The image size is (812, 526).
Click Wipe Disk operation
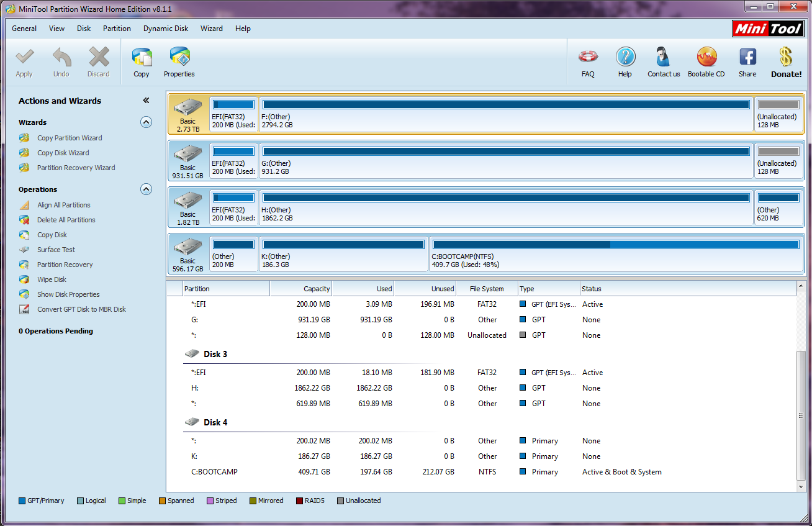pos(52,279)
